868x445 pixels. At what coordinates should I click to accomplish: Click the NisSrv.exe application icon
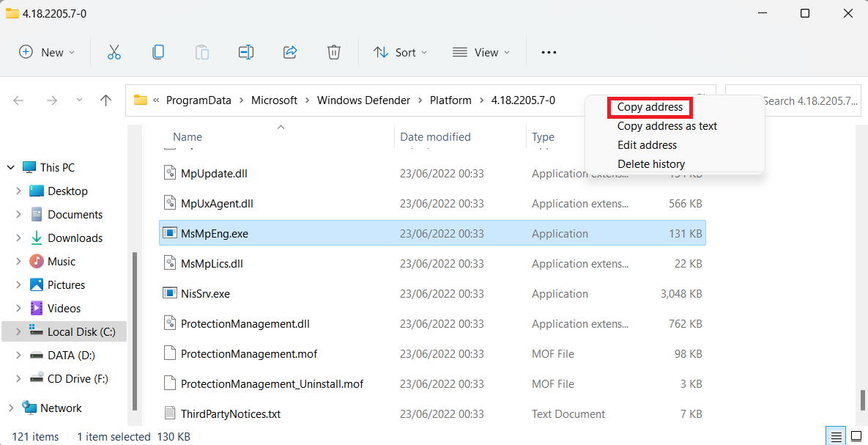169,293
